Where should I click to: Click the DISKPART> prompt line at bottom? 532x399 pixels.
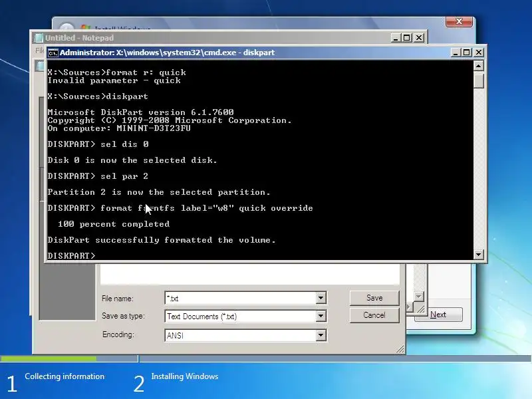[x=72, y=255]
